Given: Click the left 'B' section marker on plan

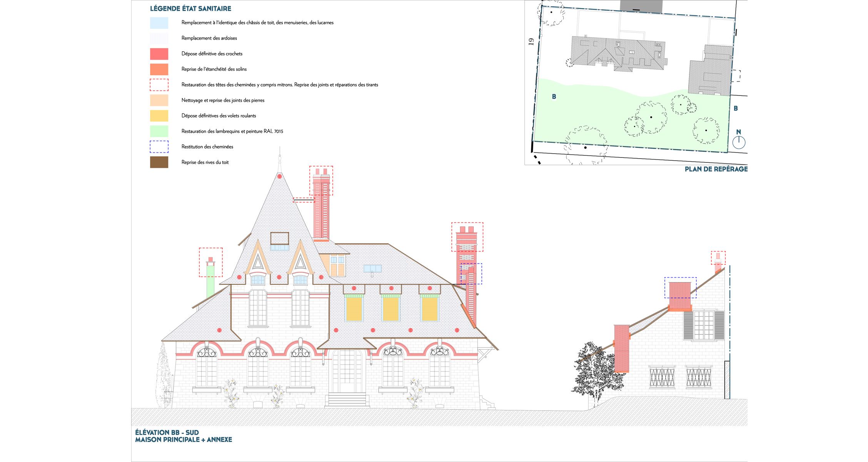Looking at the screenshot, I should (554, 97).
